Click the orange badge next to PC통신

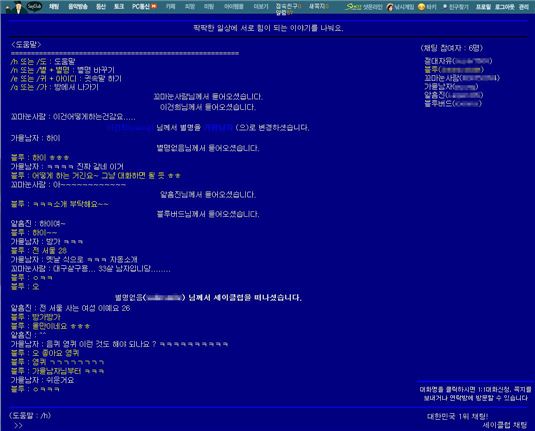point(154,6)
